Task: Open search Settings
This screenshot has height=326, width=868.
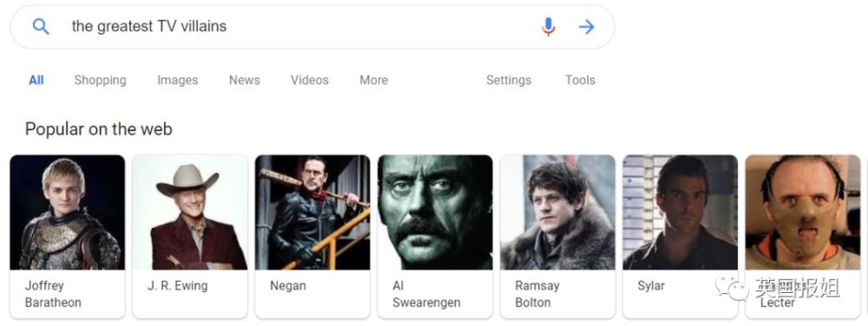Action: 508,80
